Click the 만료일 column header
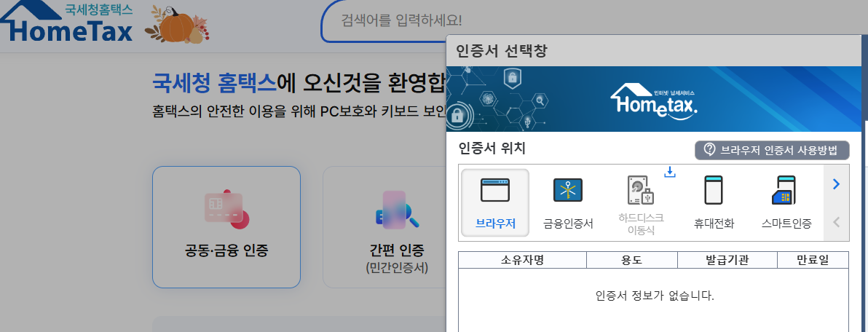 pyautogui.click(x=813, y=260)
